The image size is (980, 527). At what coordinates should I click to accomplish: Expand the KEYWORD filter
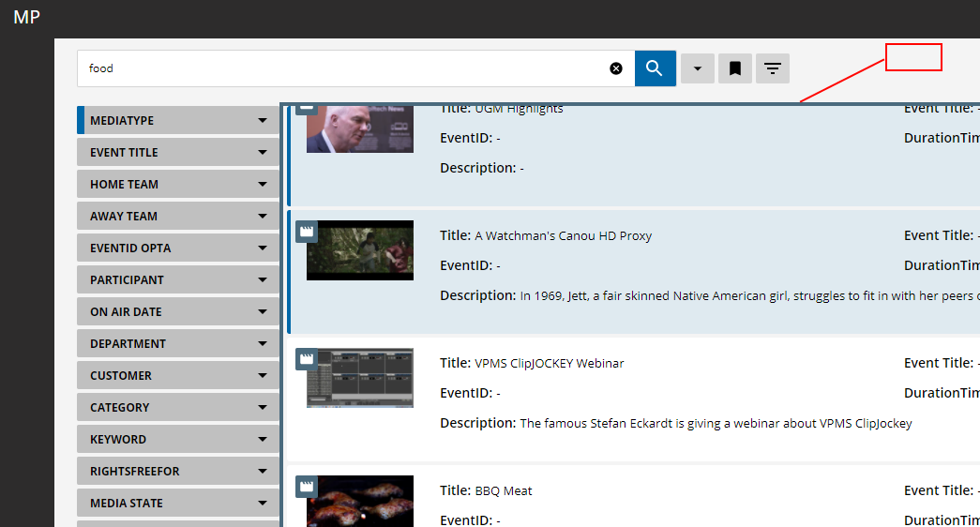tap(263, 440)
